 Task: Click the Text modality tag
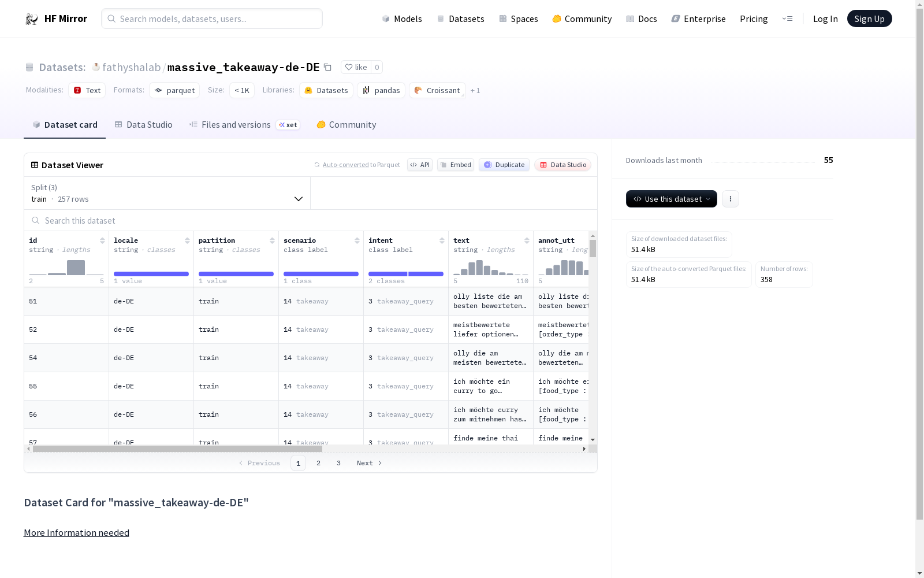[87, 90]
